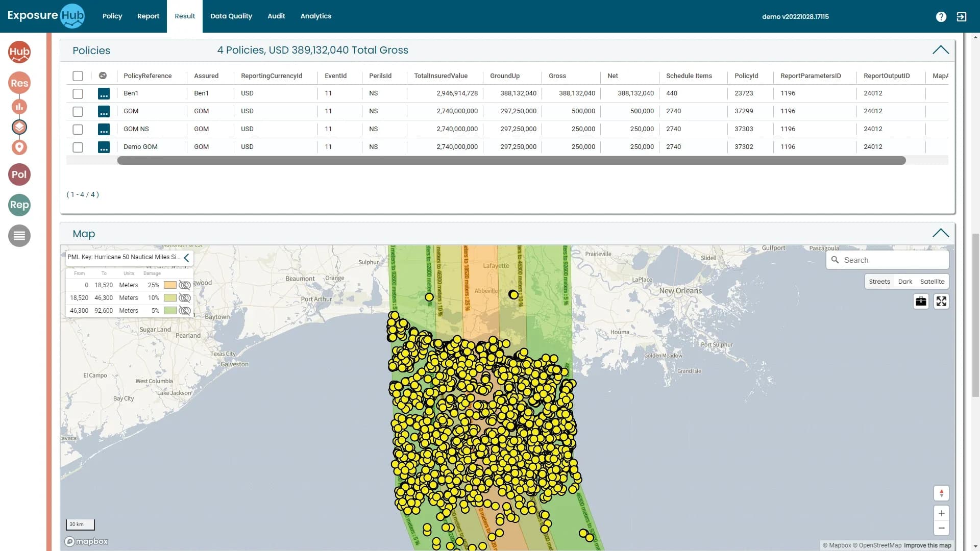Image resolution: width=980 pixels, height=551 pixels.
Task: Reset map compass bearing
Action: pyautogui.click(x=941, y=493)
